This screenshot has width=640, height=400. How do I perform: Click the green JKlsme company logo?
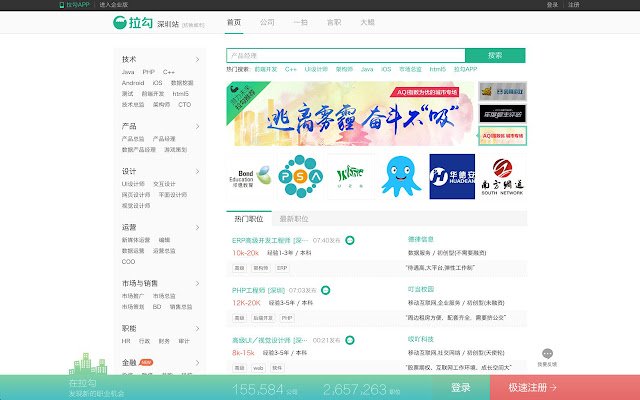pyautogui.click(x=350, y=176)
